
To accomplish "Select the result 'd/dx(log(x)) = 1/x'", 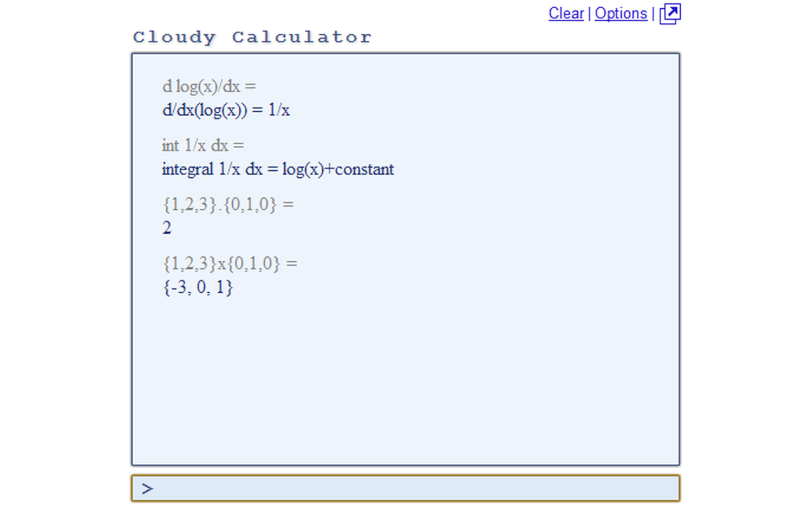I will coord(226,110).
